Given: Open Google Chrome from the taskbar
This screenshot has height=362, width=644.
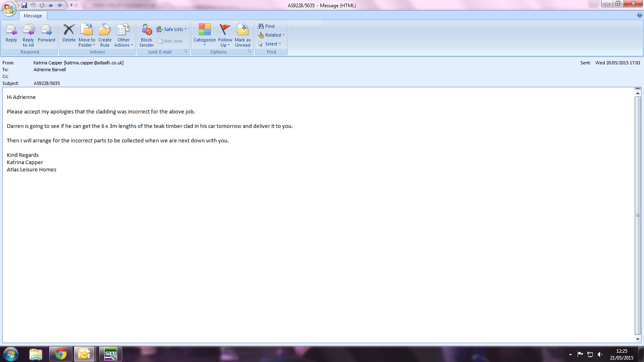Looking at the screenshot, I should [x=61, y=354].
